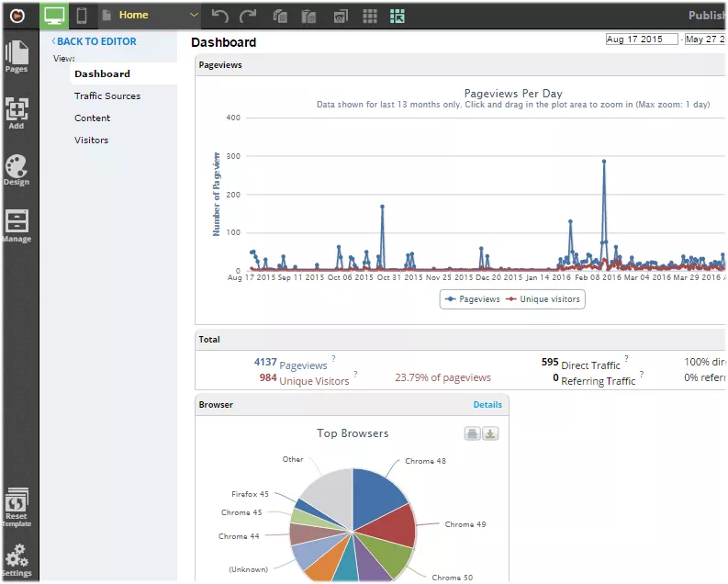Click the help mark beside Direct Traffic

[x=626, y=358]
